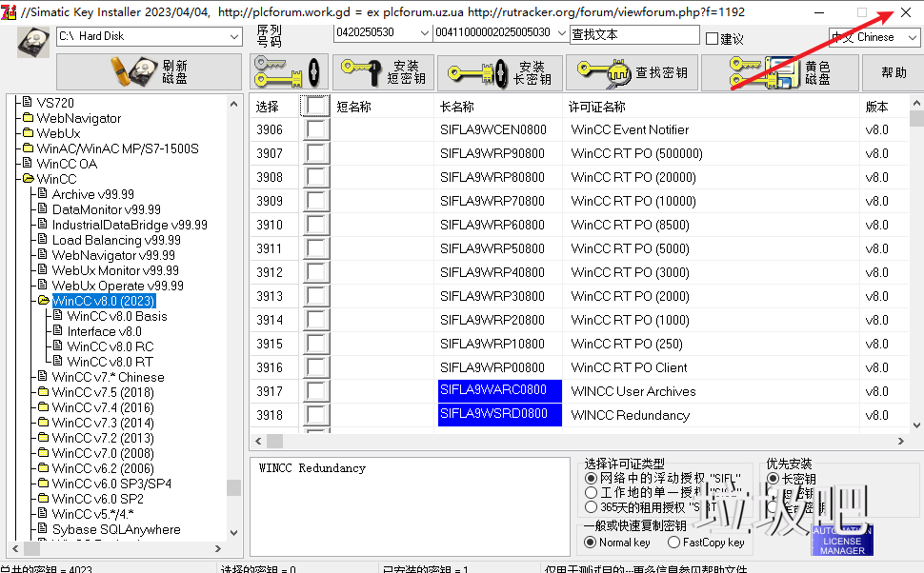This screenshot has height=573, width=924.
Task: Click the yellow disk button (黄色磁盘)
Action: point(776,72)
